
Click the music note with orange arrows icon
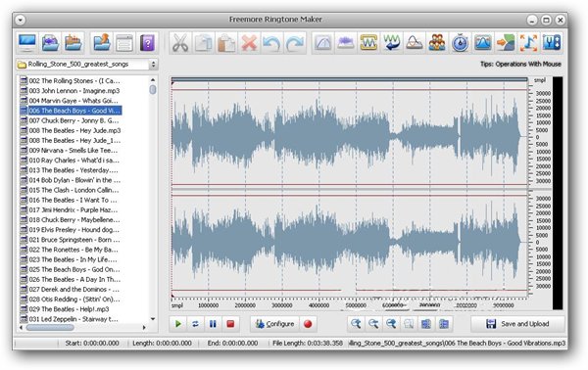pyautogui.click(x=529, y=43)
